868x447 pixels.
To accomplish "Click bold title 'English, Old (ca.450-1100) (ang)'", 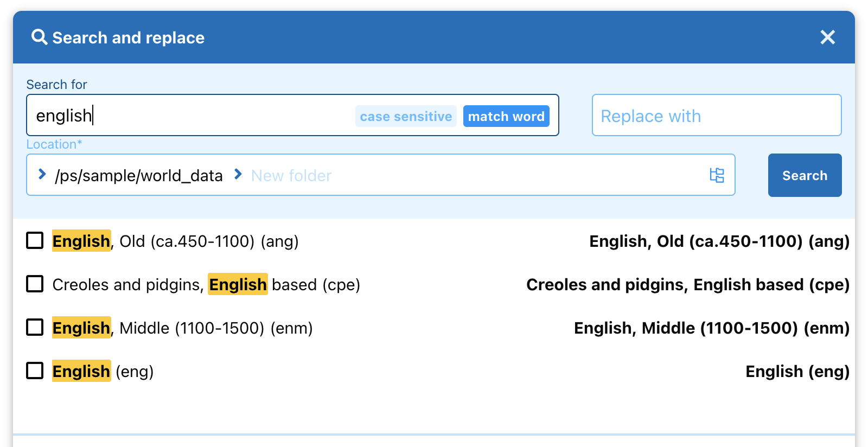I will click(x=719, y=241).
